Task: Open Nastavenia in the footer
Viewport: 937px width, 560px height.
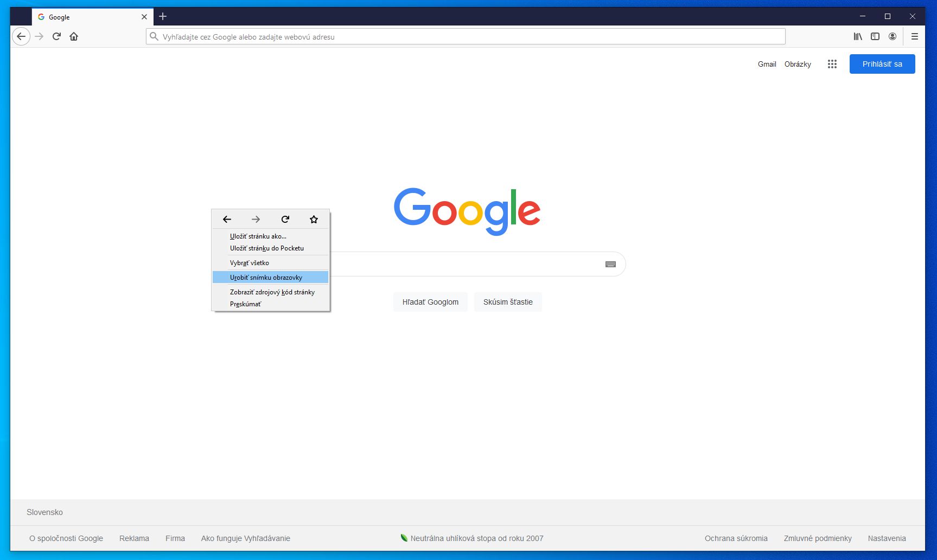Action: [x=887, y=538]
